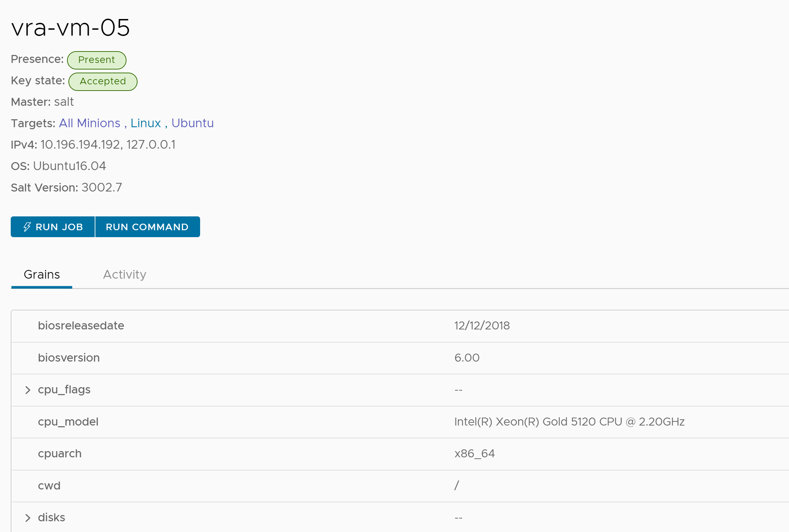
Task: Click the Linux grain target link
Action: click(145, 123)
